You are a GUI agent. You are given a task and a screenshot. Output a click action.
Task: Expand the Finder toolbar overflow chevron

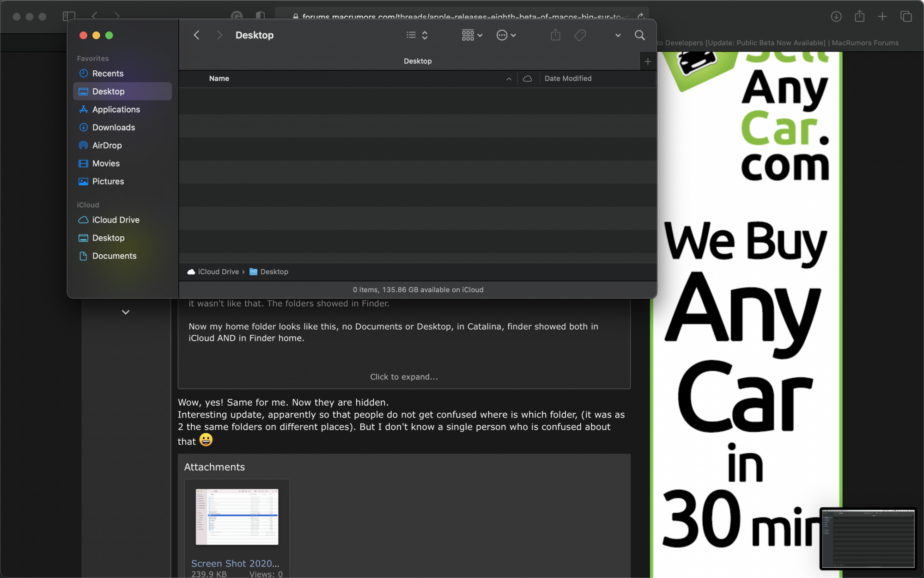[618, 35]
